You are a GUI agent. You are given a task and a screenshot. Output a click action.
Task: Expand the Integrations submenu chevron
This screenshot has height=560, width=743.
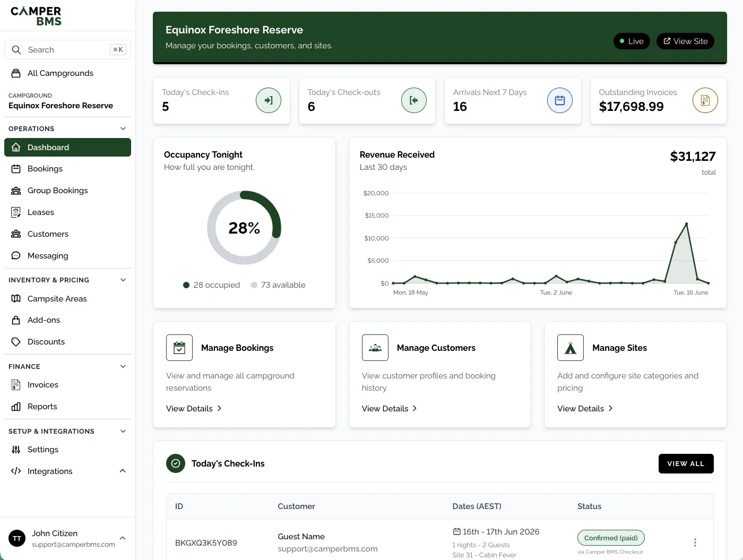(x=123, y=471)
